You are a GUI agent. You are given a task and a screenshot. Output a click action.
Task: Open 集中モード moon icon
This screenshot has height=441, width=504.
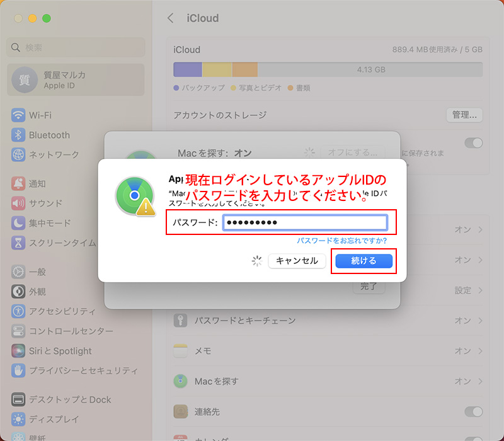18,223
